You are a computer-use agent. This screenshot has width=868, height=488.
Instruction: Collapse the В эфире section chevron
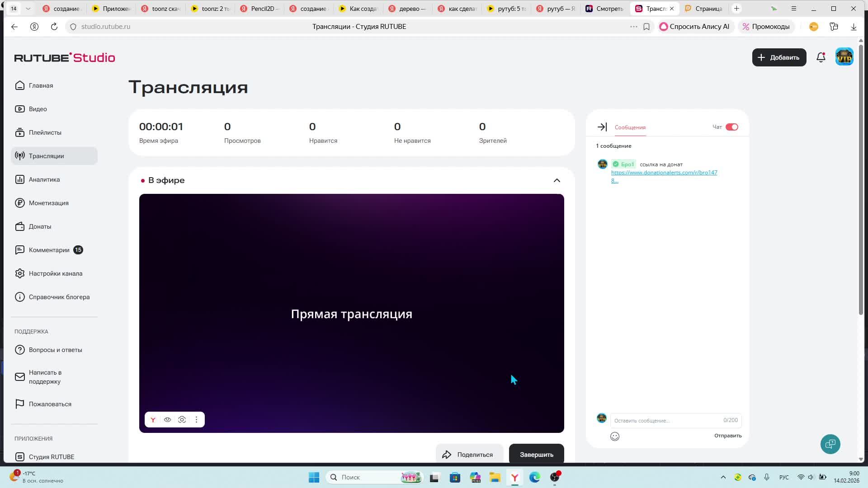pyautogui.click(x=557, y=180)
